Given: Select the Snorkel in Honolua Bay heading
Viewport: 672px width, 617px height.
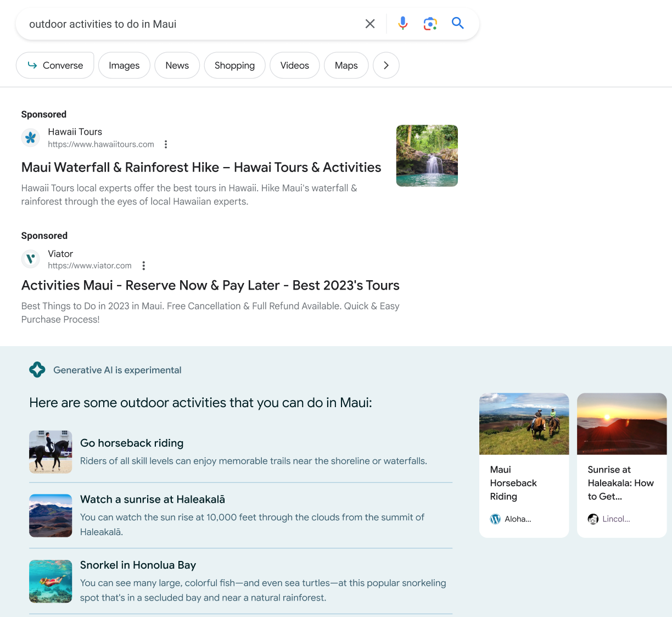Looking at the screenshot, I should point(138,565).
